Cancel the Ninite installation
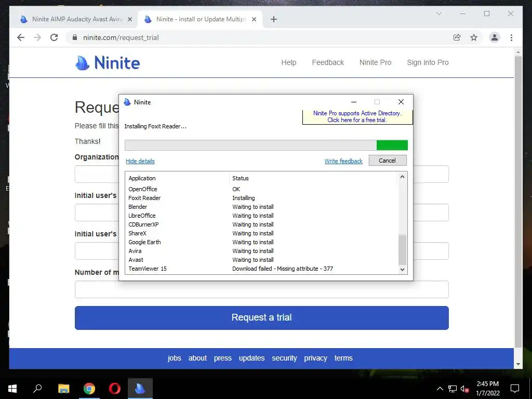The image size is (532, 399). (388, 161)
